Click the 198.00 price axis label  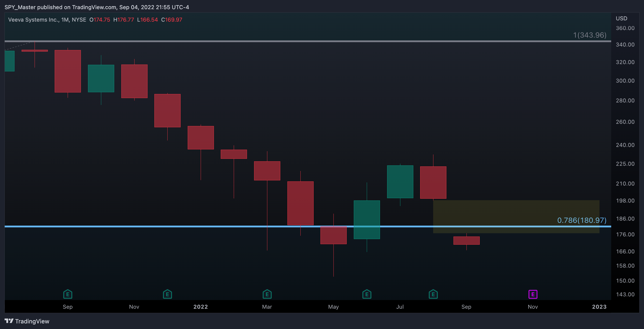[x=625, y=200]
